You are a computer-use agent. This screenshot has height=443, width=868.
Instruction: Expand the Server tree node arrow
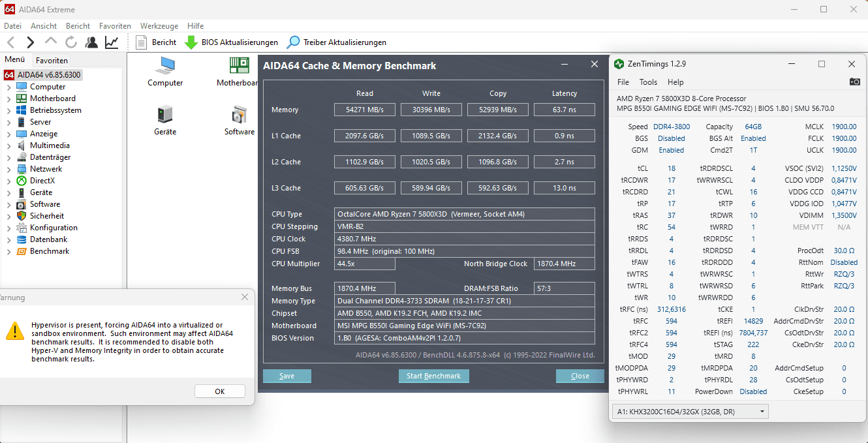click(8, 122)
